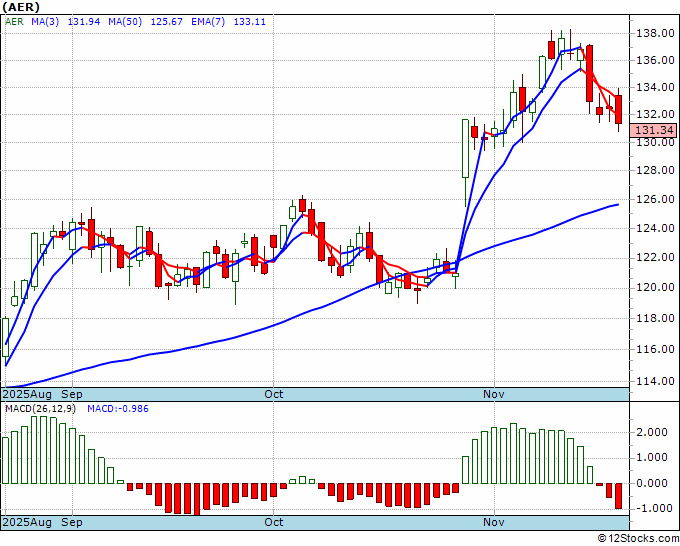Click the 0.000 MACD axis label
The image size is (680, 546).
click(x=653, y=483)
